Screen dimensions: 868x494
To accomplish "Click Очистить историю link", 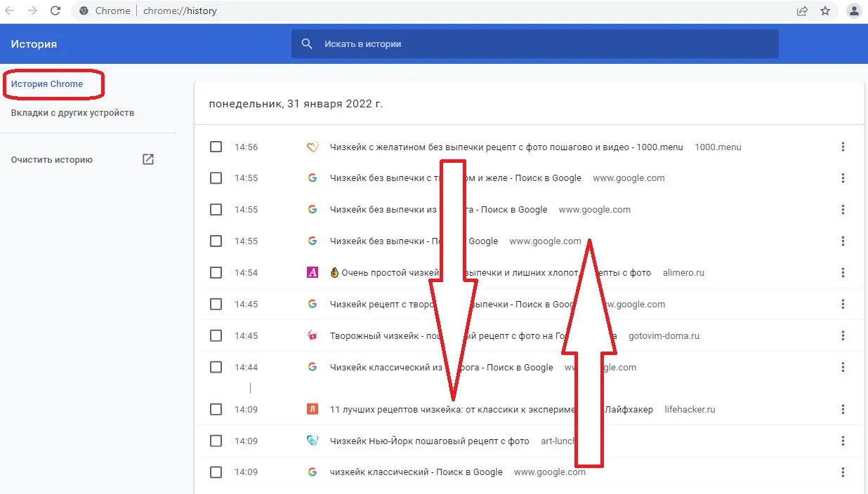I will (x=52, y=160).
